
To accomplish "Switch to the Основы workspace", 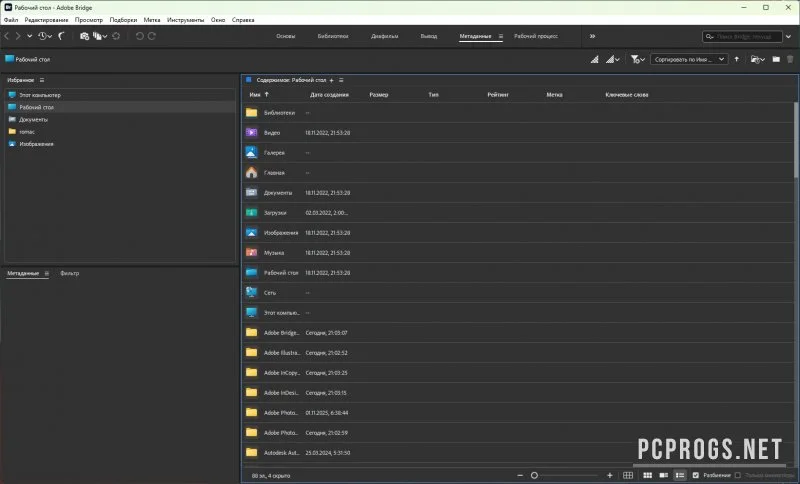I will click(x=286, y=36).
